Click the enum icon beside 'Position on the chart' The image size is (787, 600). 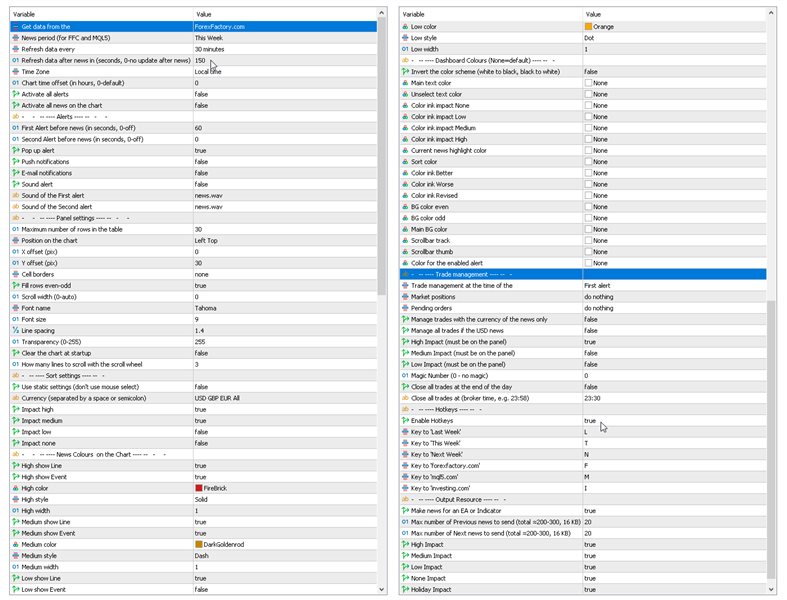coord(16,241)
